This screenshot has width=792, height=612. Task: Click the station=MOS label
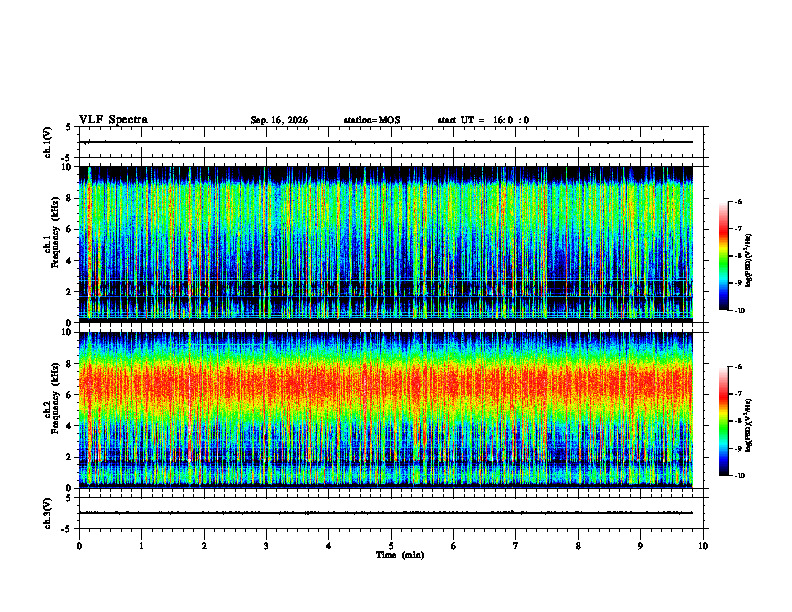click(x=372, y=120)
